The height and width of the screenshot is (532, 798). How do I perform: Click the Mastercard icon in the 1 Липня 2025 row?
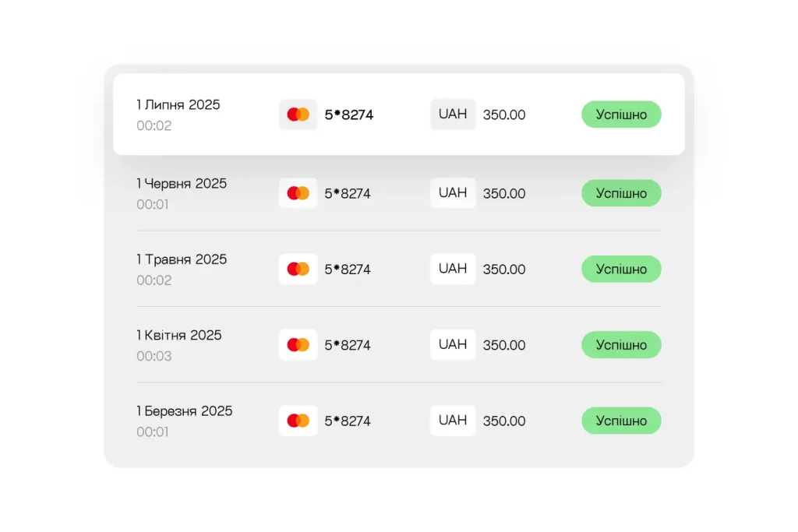298,115
